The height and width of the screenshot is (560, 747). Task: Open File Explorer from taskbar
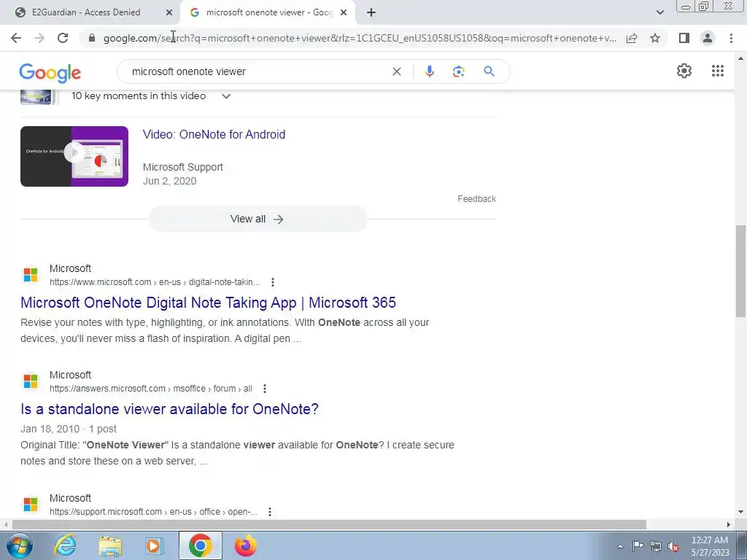[110, 545]
